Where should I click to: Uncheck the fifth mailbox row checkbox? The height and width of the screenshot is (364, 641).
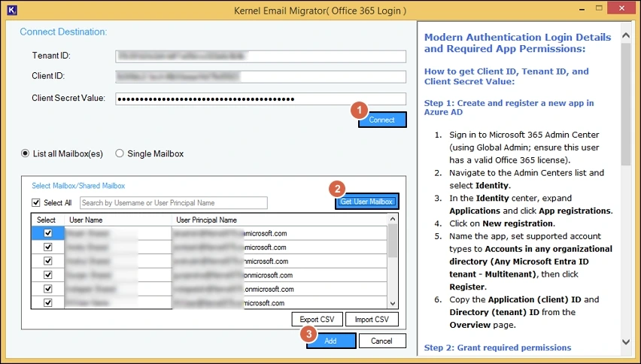point(48,289)
